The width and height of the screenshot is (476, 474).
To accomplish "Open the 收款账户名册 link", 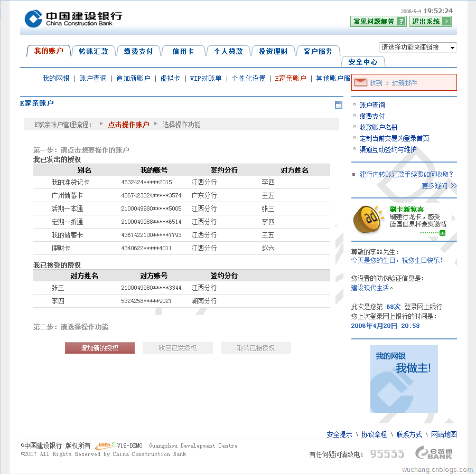I will tap(379, 127).
